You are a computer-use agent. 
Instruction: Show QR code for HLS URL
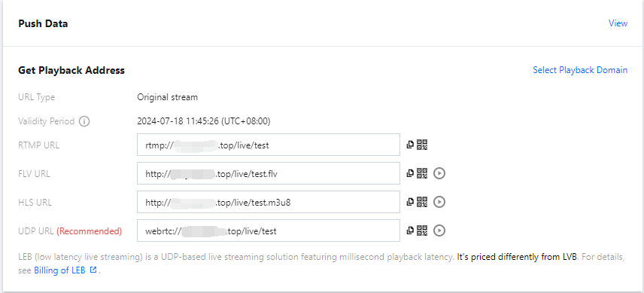(x=422, y=202)
